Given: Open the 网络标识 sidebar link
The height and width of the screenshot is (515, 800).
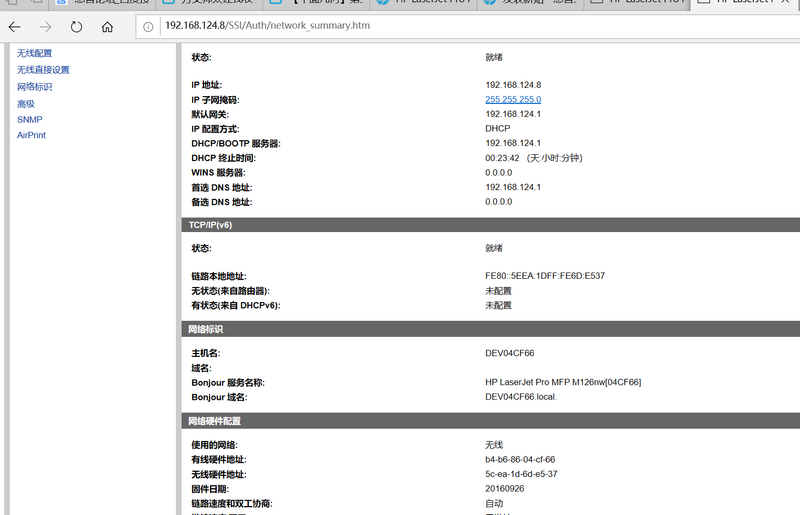Looking at the screenshot, I should point(34,87).
